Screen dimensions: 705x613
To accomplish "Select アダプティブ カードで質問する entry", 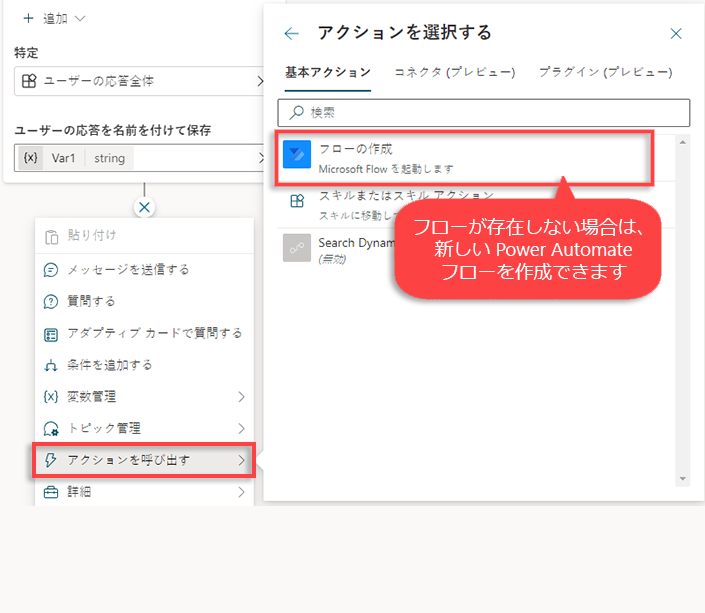I will point(144,333).
